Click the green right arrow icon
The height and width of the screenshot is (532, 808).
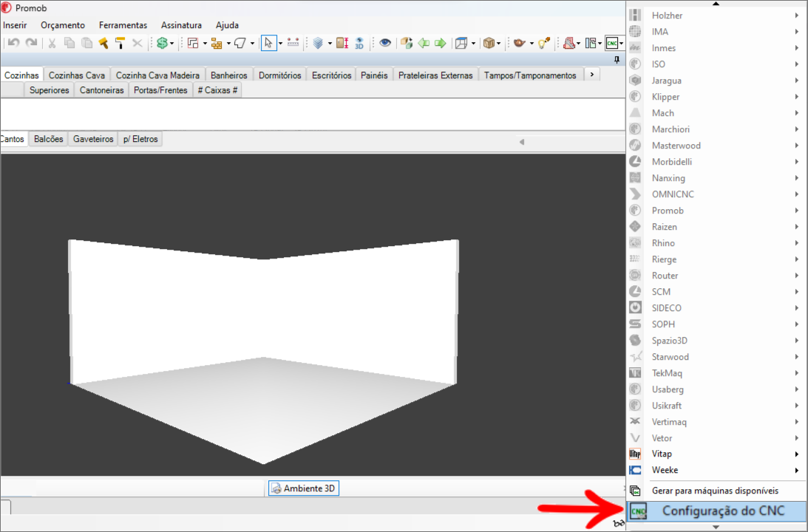(x=441, y=44)
